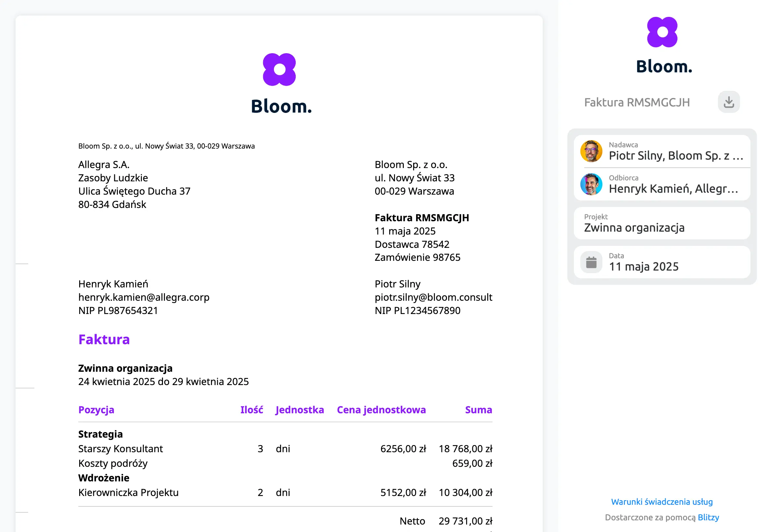Click Piotr Silny's avatar photo
This screenshot has height=532, width=766.
point(591,151)
